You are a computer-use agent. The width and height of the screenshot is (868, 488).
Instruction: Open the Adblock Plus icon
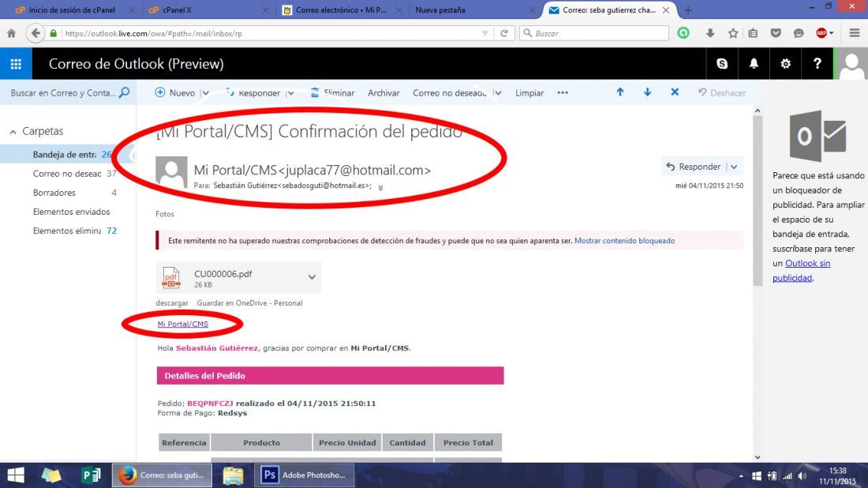pos(822,33)
